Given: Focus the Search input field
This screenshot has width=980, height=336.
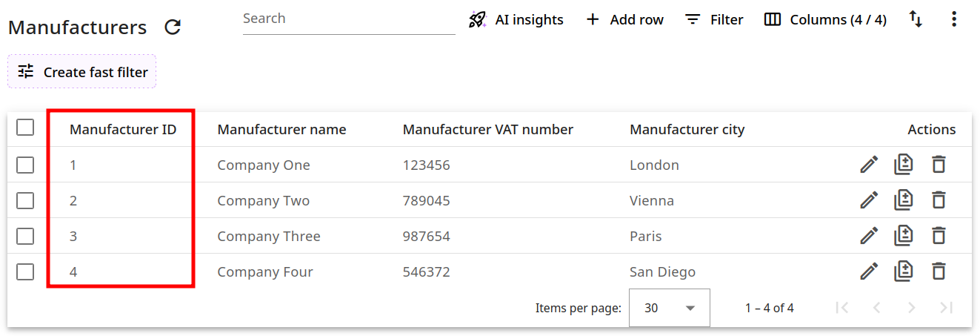Looking at the screenshot, I should point(348,19).
